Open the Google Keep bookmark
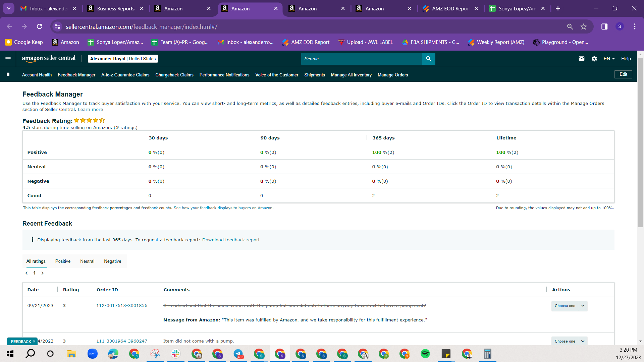Image resolution: width=644 pixels, height=362 pixels. 24,42
